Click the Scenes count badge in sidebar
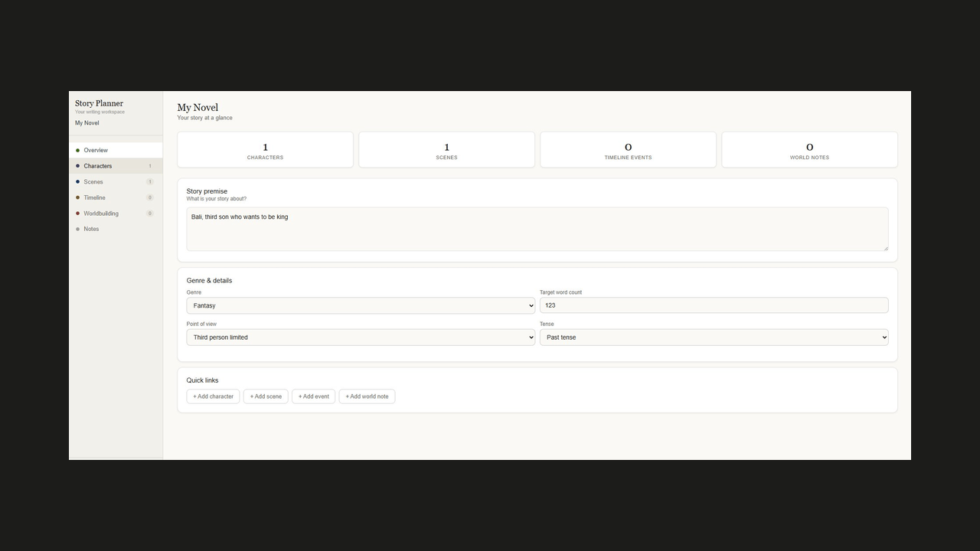The image size is (980, 551). coord(150,182)
